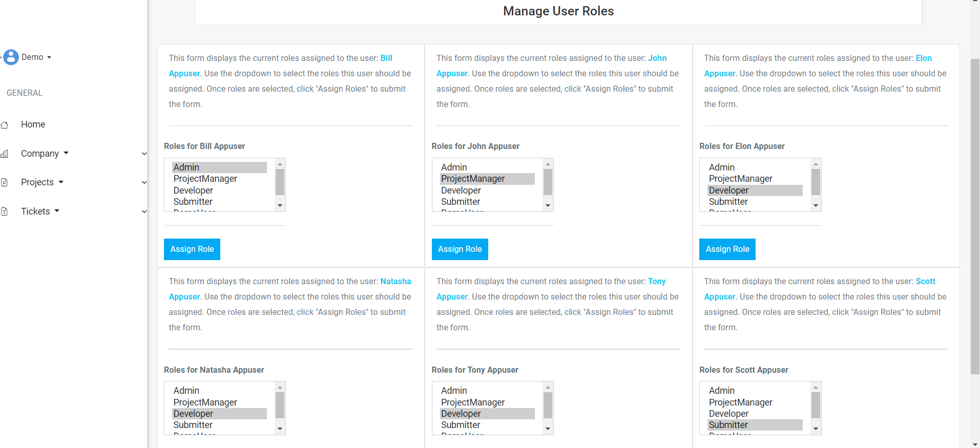This screenshot has height=448, width=980.
Task: Click scroll-up arrow in Elon's role list
Action: click(x=816, y=164)
